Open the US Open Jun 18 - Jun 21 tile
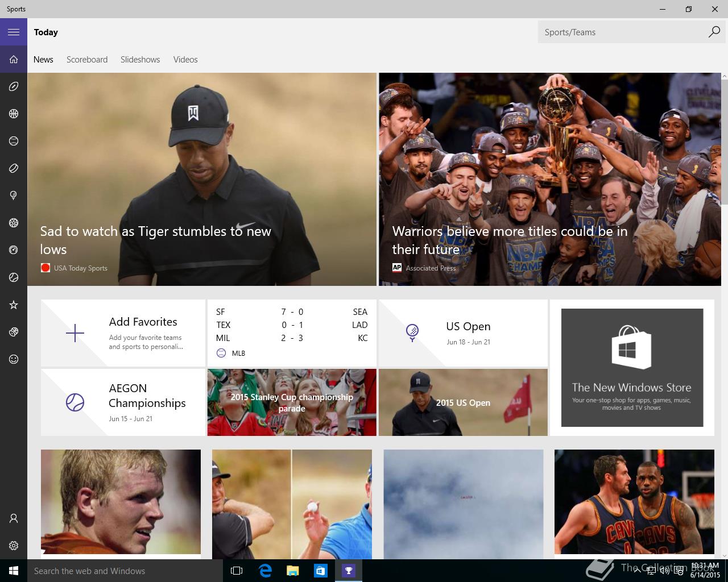This screenshot has width=728, height=582. 463,333
